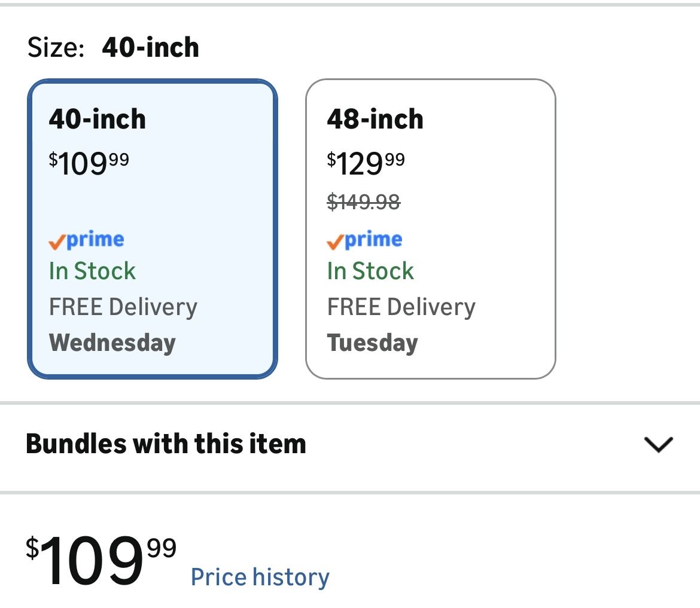Image resolution: width=700 pixels, height=608 pixels.
Task: Expand the Bundles section chevron arrow
Action: 658,444
